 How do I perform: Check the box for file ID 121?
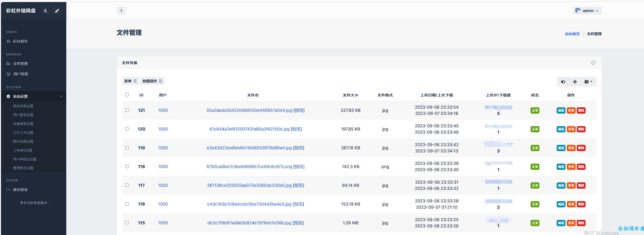pyautogui.click(x=127, y=110)
